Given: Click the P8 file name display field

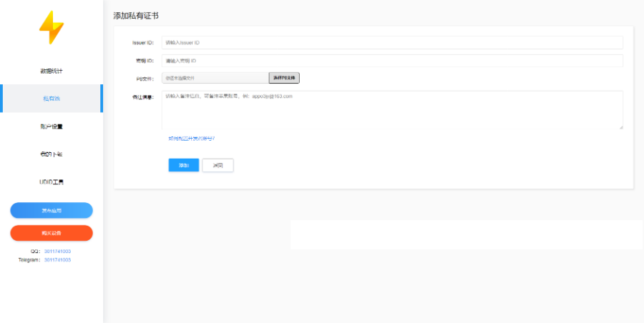Looking at the screenshot, I should (x=215, y=78).
